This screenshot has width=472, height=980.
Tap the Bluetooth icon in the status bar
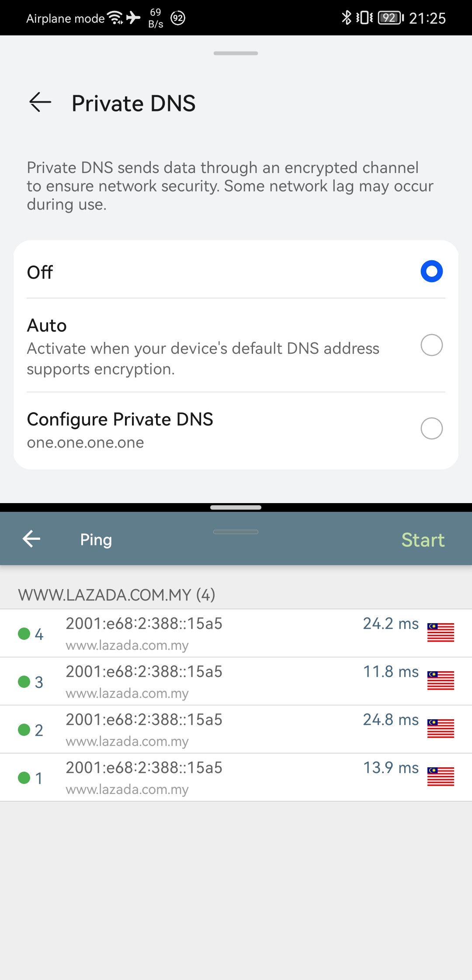pyautogui.click(x=346, y=17)
